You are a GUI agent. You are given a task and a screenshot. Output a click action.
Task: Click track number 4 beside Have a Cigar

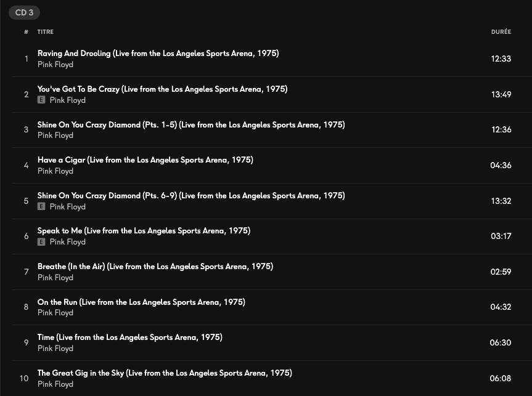point(26,165)
